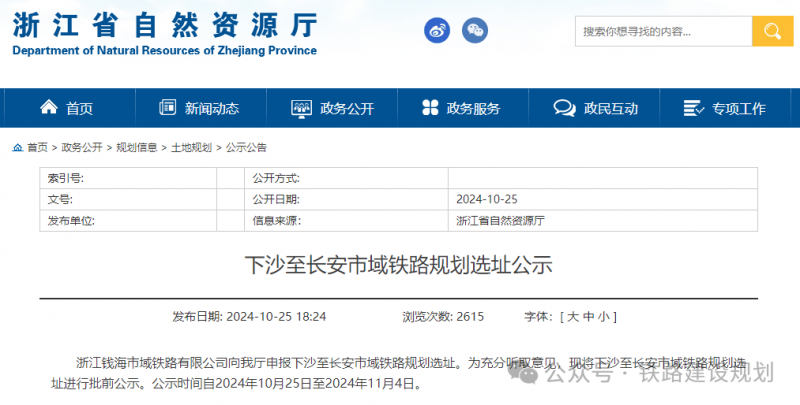The image size is (800, 405).
Task: Click the department logo title
Action: tap(165, 30)
